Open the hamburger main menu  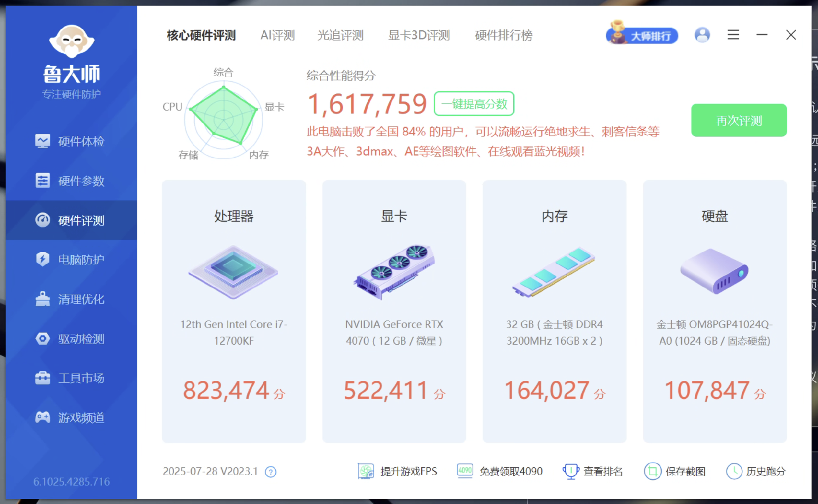pyautogui.click(x=733, y=35)
